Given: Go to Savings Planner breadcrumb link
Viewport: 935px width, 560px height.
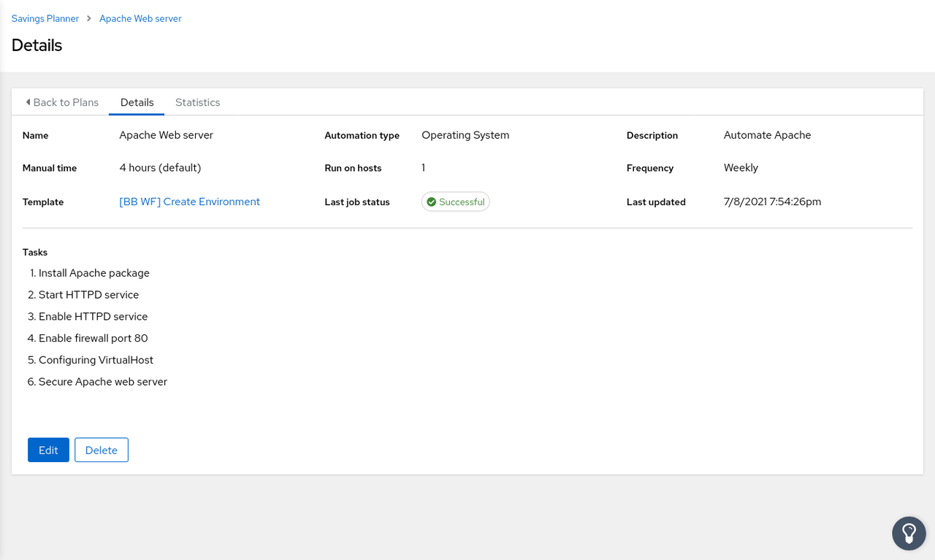Looking at the screenshot, I should [x=45, y=19].
